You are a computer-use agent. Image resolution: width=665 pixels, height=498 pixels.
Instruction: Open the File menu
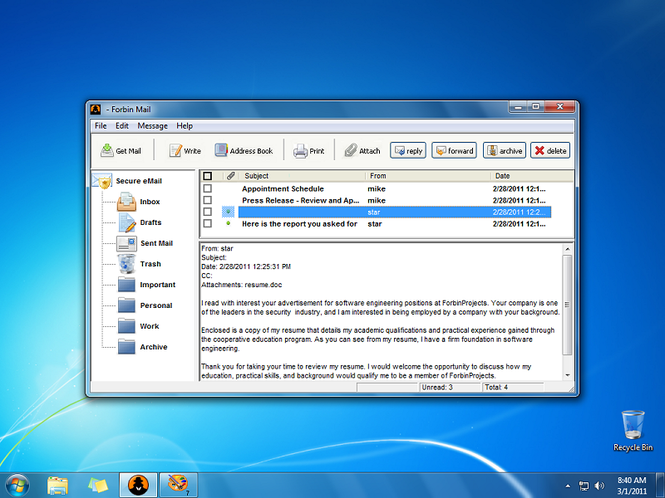click(x=101, y=126)
